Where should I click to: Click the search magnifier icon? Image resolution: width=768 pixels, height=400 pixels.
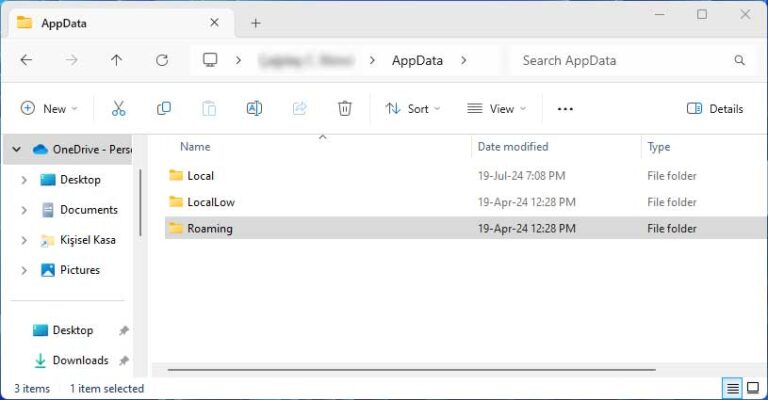[740, 60]
